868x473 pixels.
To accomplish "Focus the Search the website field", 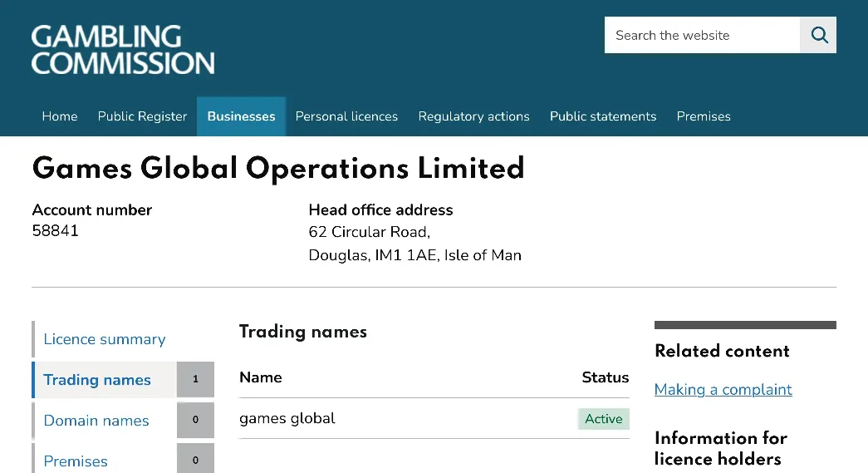I will 702,35.
